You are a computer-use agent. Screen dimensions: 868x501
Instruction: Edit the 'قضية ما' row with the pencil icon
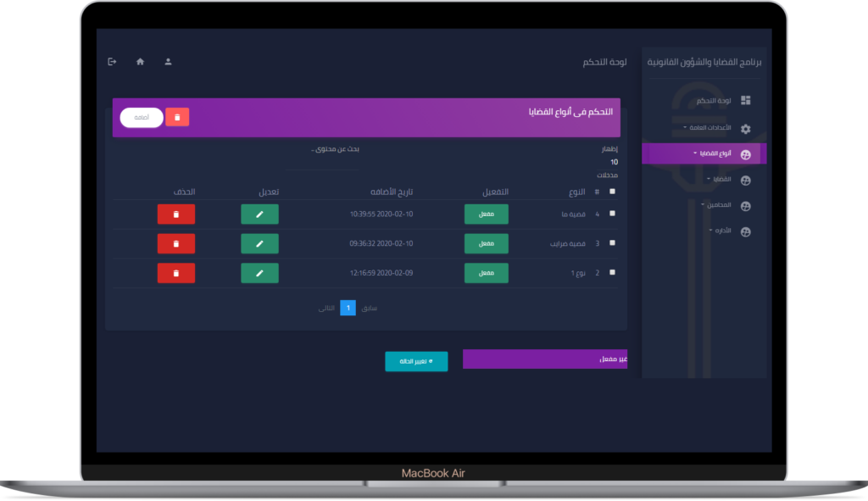259,214
